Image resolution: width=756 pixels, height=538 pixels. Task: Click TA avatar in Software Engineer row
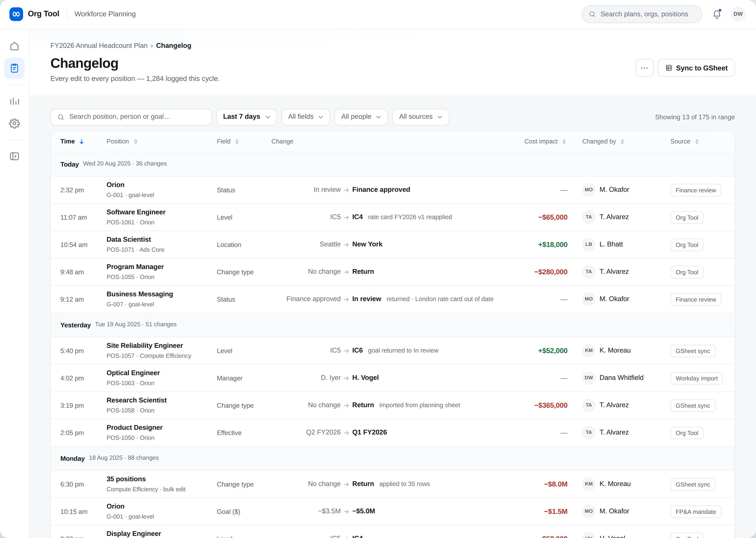[x=589, y=217]
